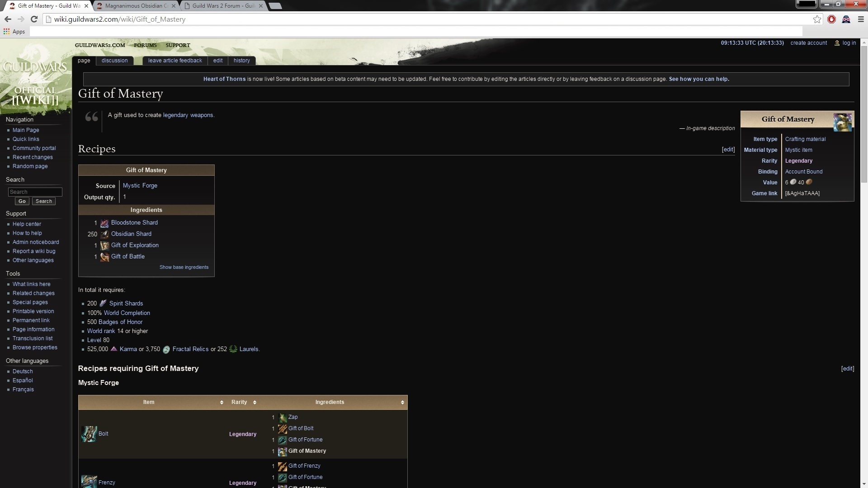
Task: Click the Gift of Bolt icon
Action: (x=283, y=429)
